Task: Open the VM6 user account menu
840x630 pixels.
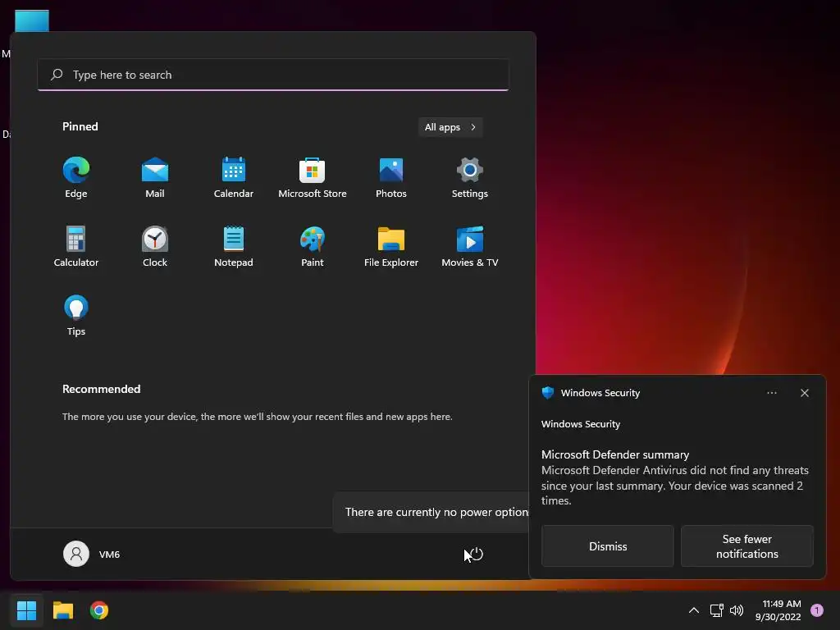Action: tap(92, 554)
